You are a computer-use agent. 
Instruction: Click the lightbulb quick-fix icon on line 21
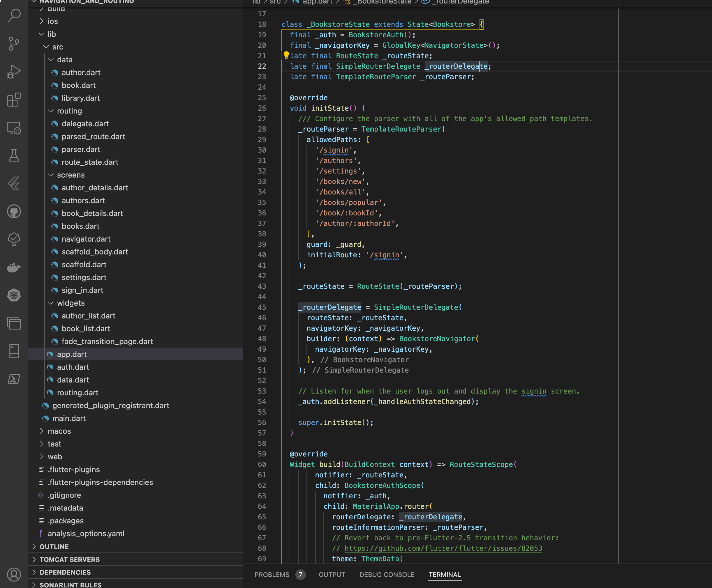pos(286,55)
